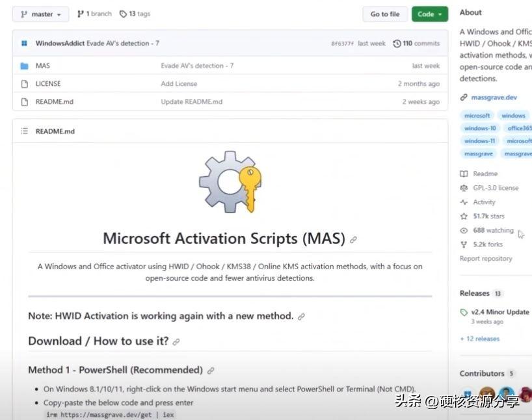The image size is (532, 420).
Task: Click the tag icon beside v2.4 release
Action: pyautogui.click(x=464, y=313)
